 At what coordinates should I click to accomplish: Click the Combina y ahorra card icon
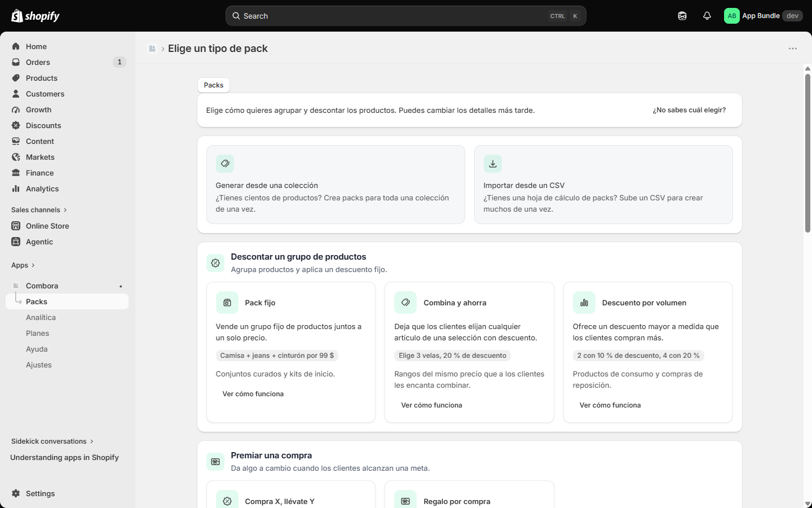[x=405, y=303]
